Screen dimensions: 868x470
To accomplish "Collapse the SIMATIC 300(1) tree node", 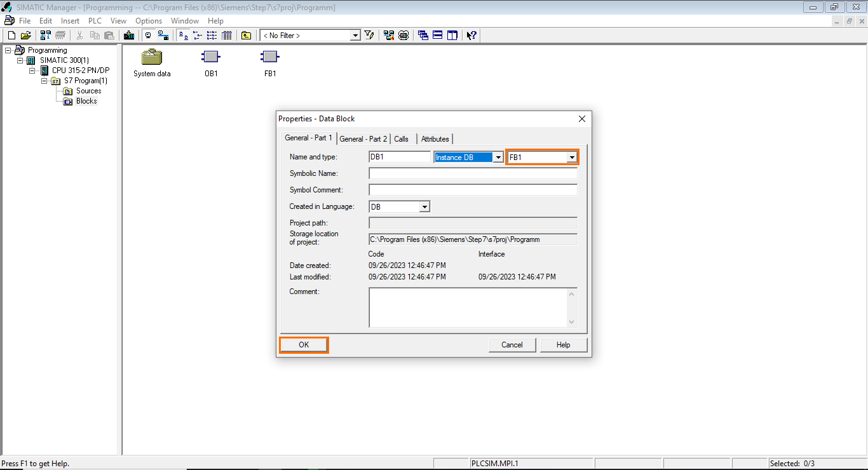I will [x=20, y=60].
